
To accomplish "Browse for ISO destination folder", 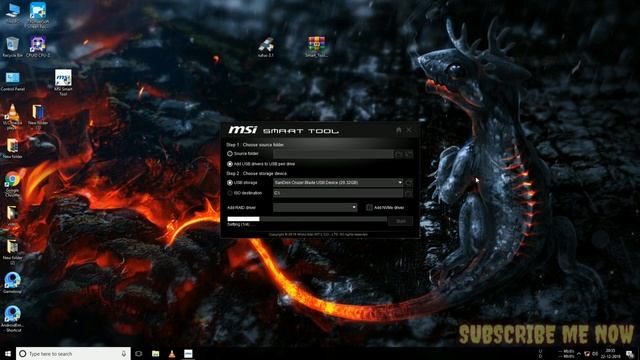I will pyautogui.click(x=409, y=193).
